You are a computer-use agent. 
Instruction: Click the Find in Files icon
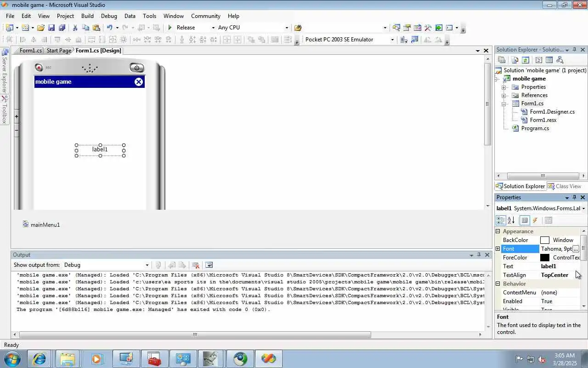[x=298, y=28]
